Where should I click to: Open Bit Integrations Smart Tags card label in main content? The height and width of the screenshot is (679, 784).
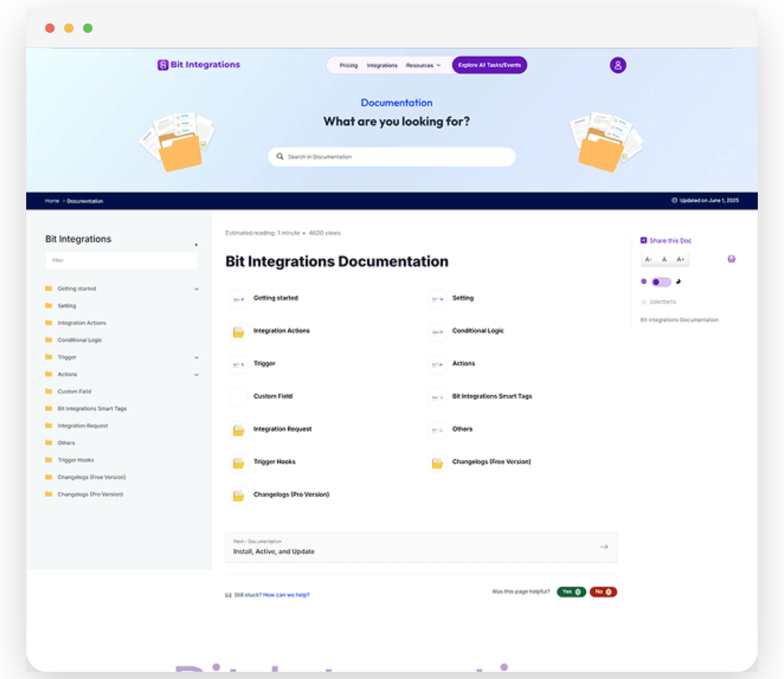pos(492,396)
